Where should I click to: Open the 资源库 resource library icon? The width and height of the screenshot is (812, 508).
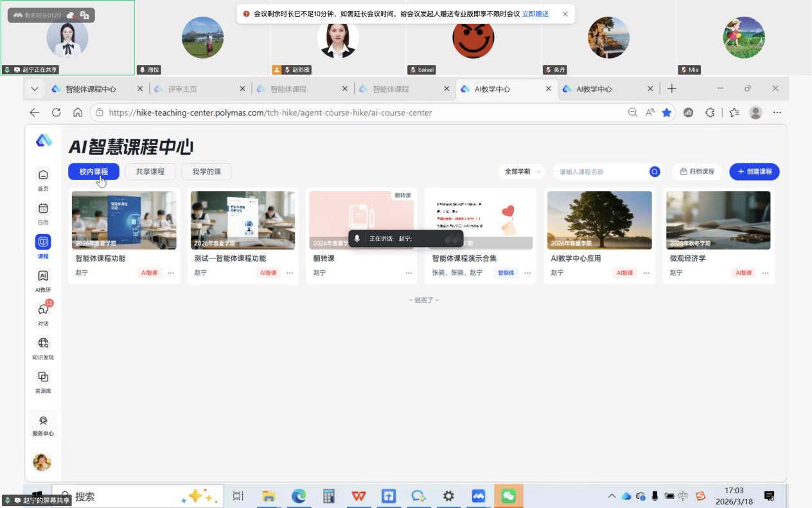pyautogui.click(x=43, y=377)
